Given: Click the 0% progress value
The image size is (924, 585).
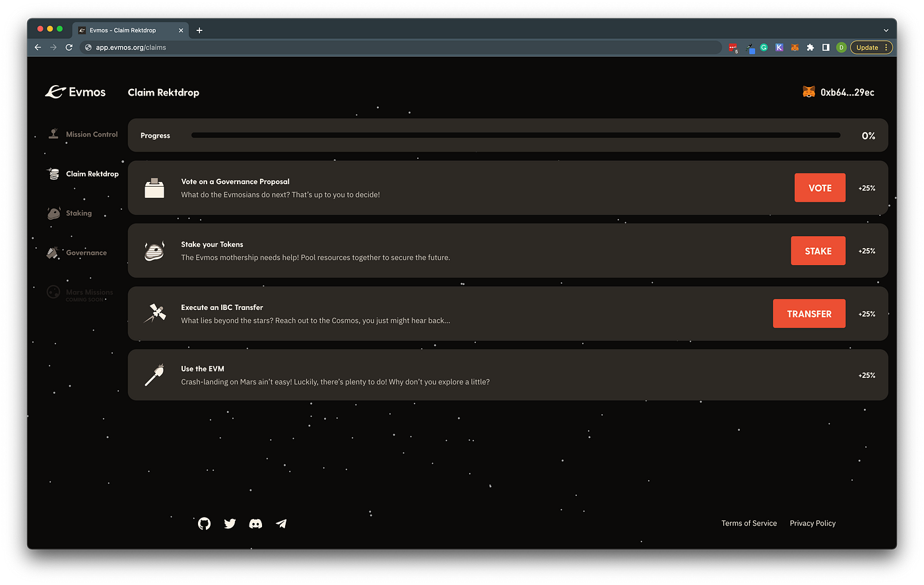Looking at the screenshot, I should pyautogui.click(x=869, y=136).
